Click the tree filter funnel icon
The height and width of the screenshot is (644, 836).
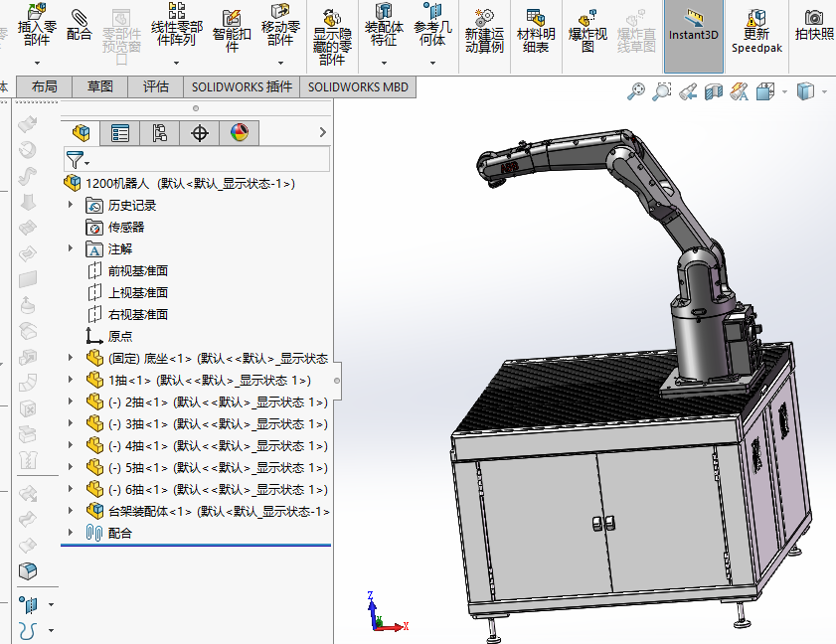(x=75, y=159)
